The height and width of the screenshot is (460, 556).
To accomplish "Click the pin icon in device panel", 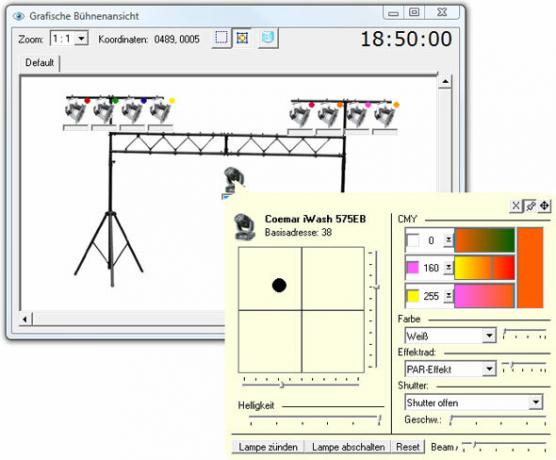I will tap(530, 206).
